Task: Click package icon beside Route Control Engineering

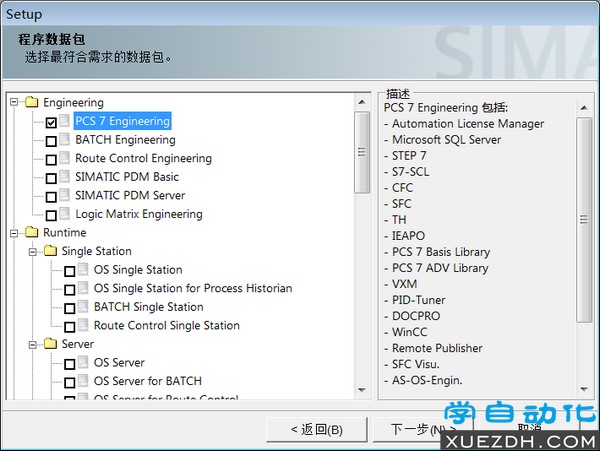Action: [x=65, y=157]
